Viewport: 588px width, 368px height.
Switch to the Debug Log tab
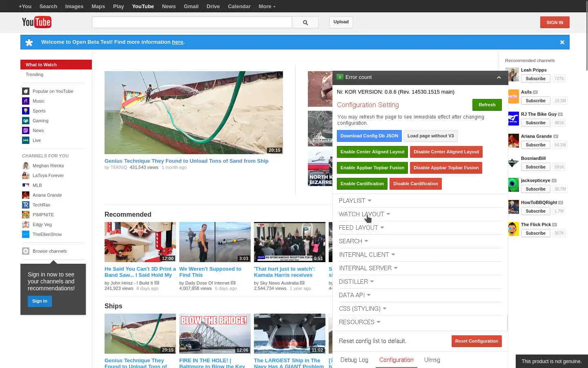click(x=354, y=360)
